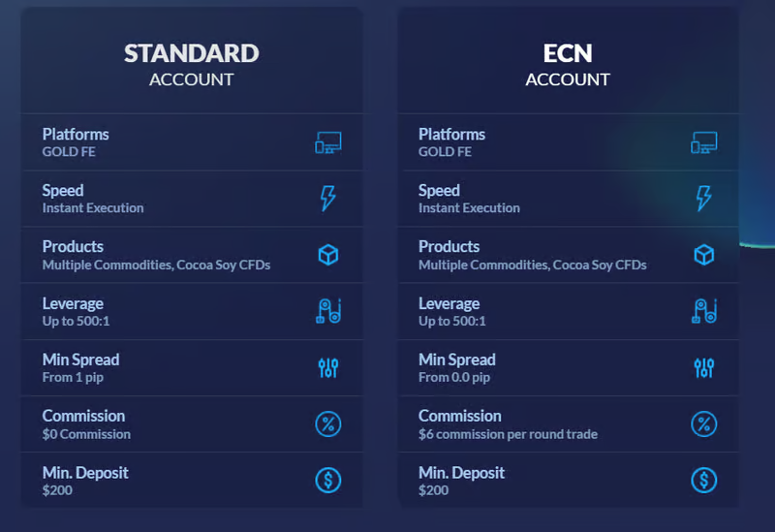The image size is (775, 532).
Task: Click the Standard account platforms monitor icon
Action: pyautogui.click(x=328, y=142)
